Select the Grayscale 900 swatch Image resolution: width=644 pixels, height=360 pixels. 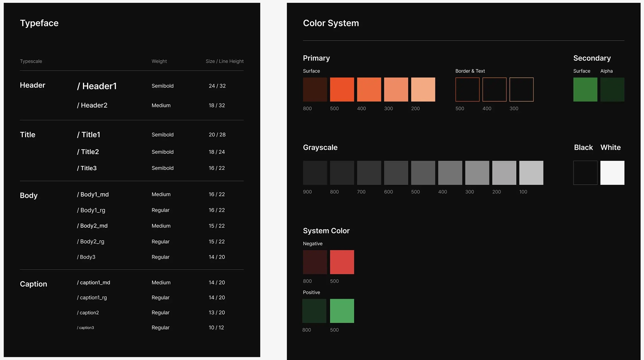point(315,173)
